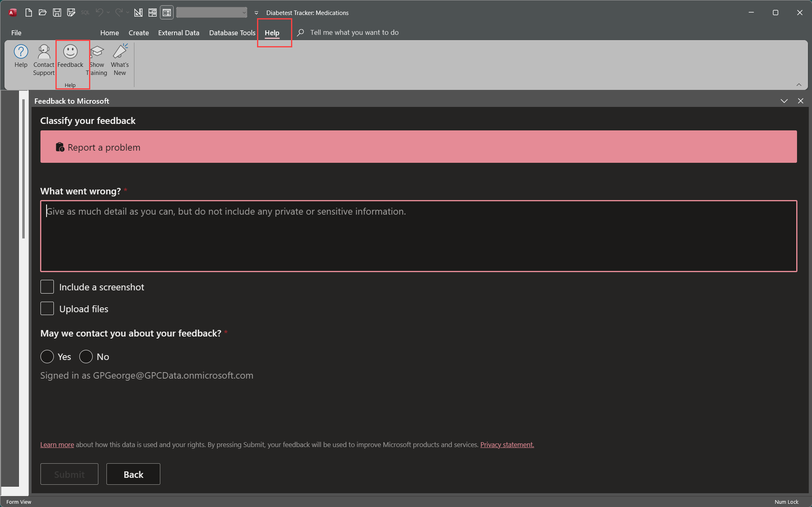Check the Upload files box
This screenshot has height=507, width=812.
click(47, 309)
